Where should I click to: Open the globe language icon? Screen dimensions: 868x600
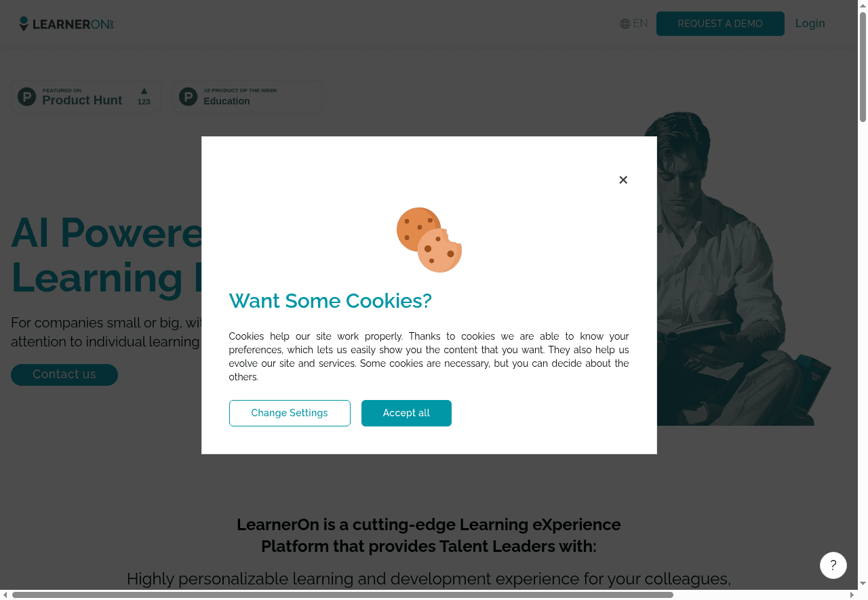625,24
